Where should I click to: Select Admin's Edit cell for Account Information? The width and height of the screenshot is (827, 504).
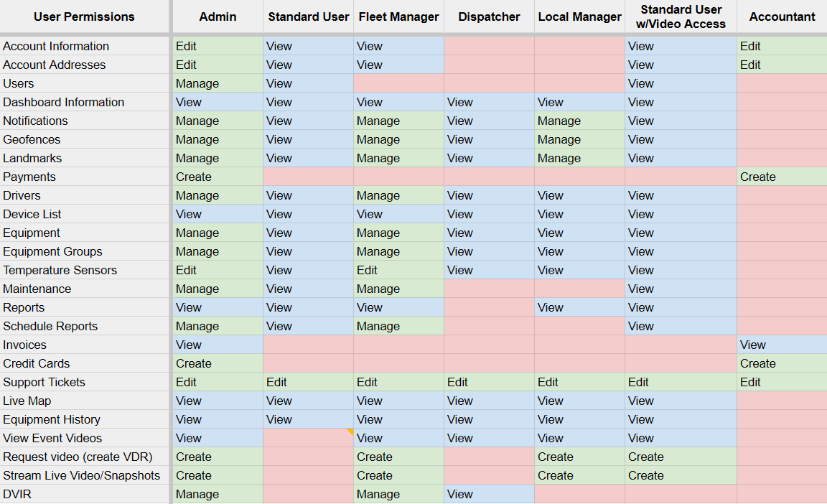[x=218, y=47]
